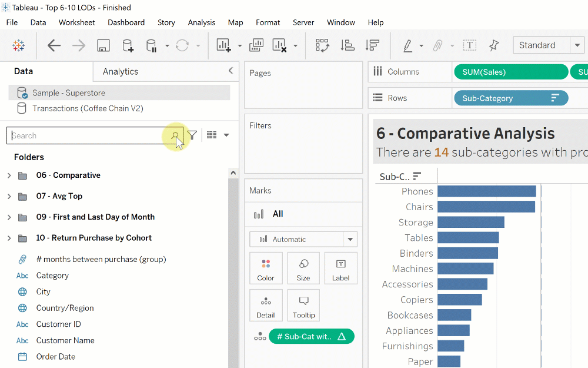Click the Swap Rows and Columns icon
The width and height of the screenshot is (588, 368).
coord(322,45)
